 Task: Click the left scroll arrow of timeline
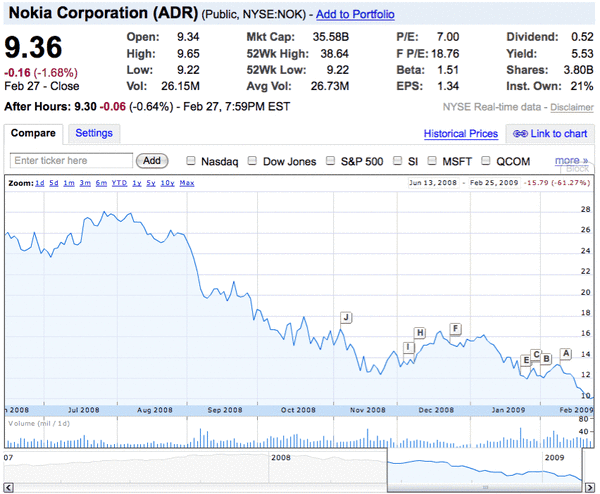tap(8, 487)
